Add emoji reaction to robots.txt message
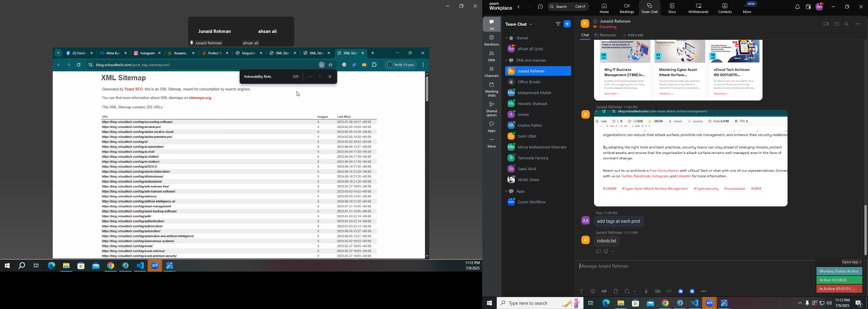Viewport: 868px width, 309px height. (x=606, y=252)
